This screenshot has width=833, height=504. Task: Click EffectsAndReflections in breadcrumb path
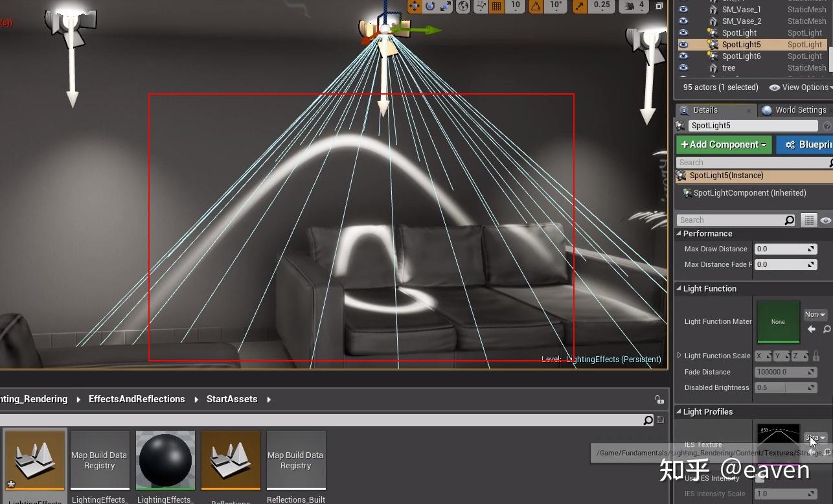137,399
